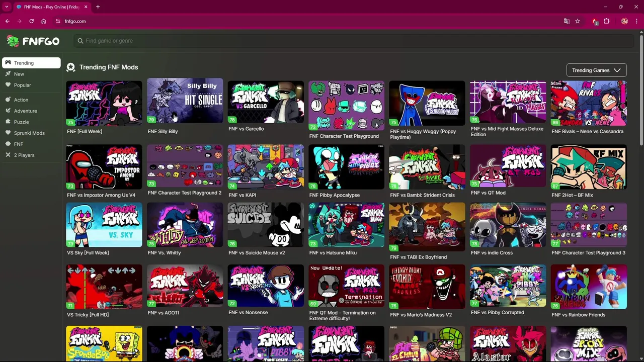Open the FNF [Full Week] title link

click(x=85, y=131)
